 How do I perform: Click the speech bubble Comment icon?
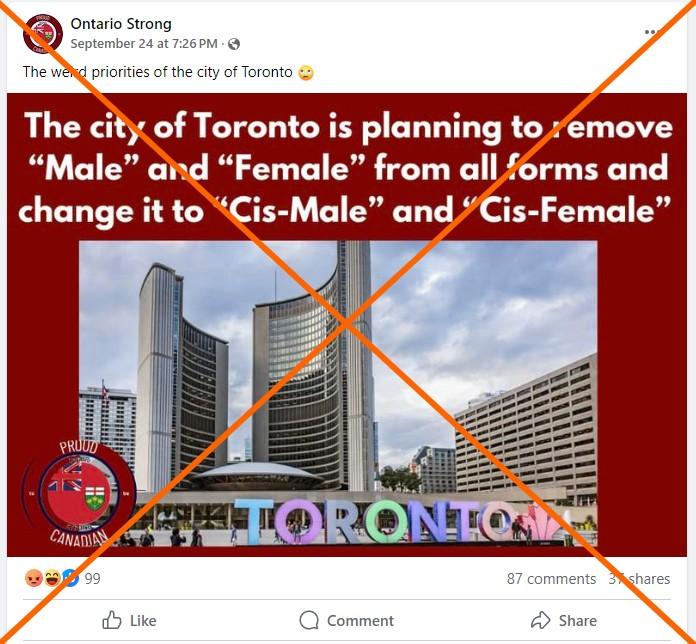coord(309,620)
